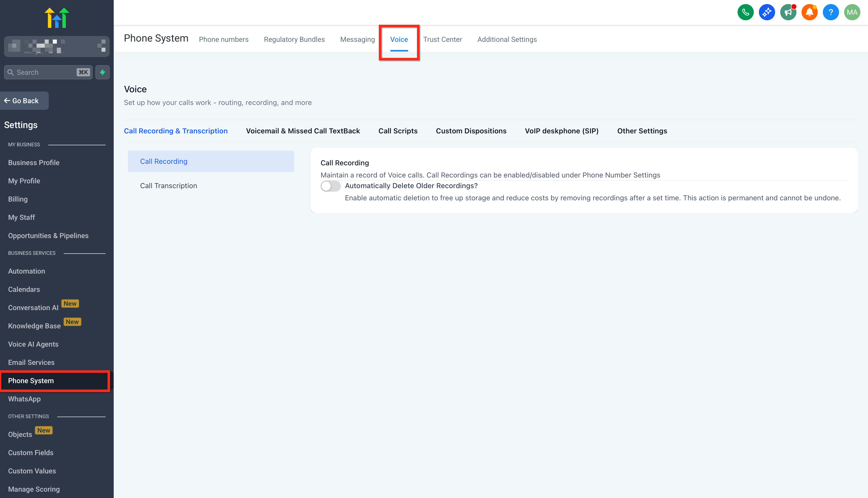The height and width of the screenshot is (498, 868).
Task: Open the WhatsApp settings item
Action: 24,399
